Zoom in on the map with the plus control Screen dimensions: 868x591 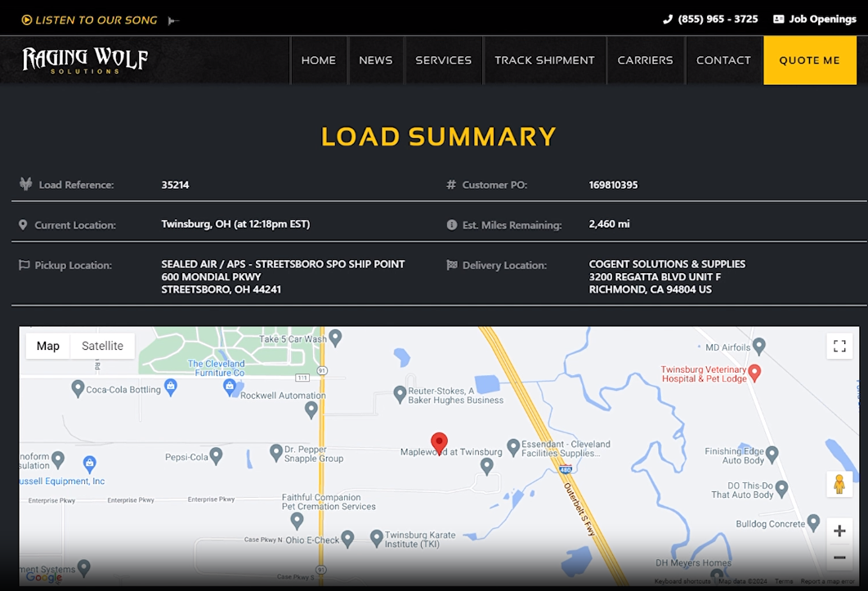tap(839, 530)
